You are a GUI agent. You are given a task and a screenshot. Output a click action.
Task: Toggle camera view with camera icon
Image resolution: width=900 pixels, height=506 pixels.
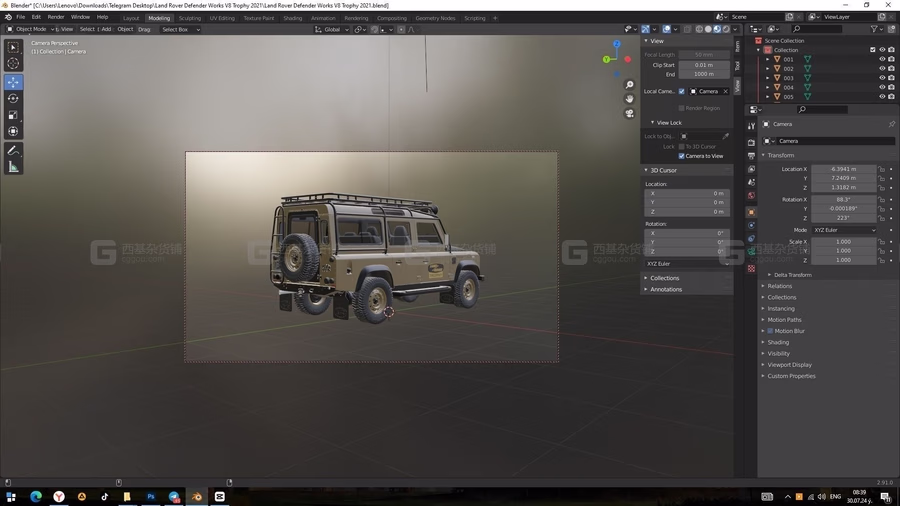click(630, 113)
